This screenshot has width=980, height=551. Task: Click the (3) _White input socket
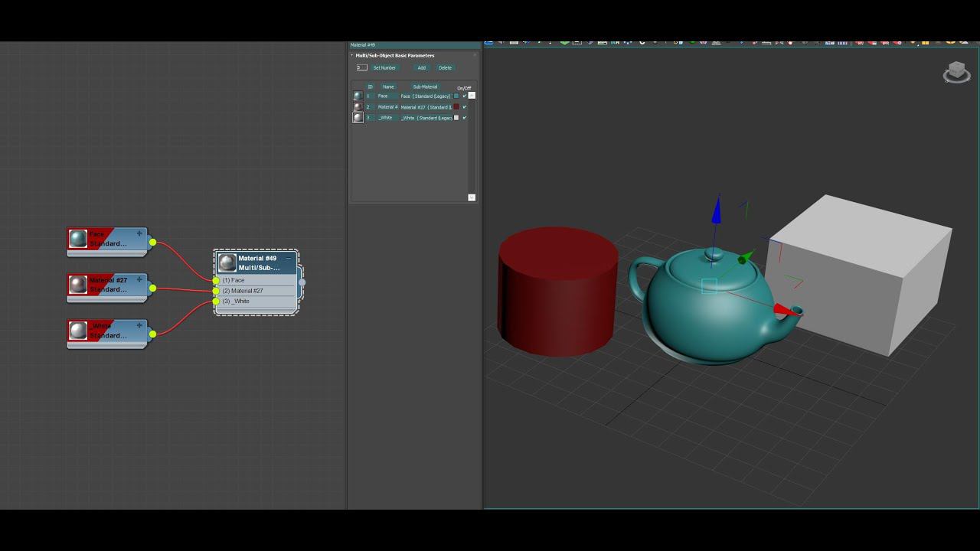(x=216, y=302)
